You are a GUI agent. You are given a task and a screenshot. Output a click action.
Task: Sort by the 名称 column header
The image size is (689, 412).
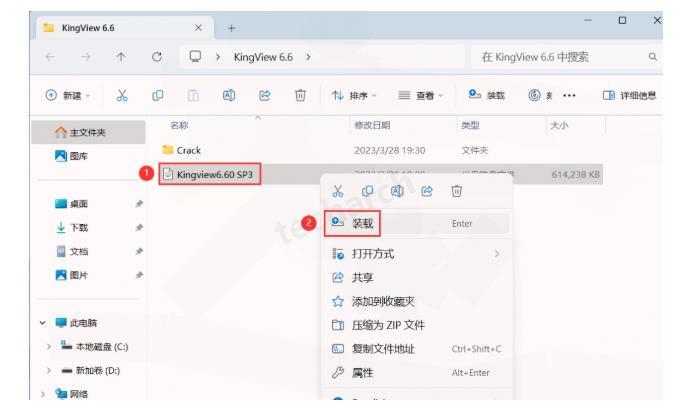(179, 126)
